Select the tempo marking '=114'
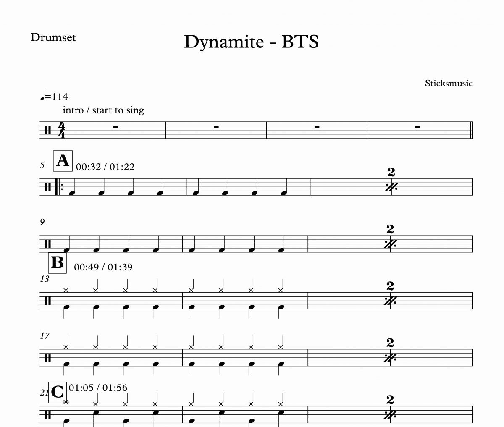This screenshot has height=427, width=504. pyautogui.click(x=54, y=97)
